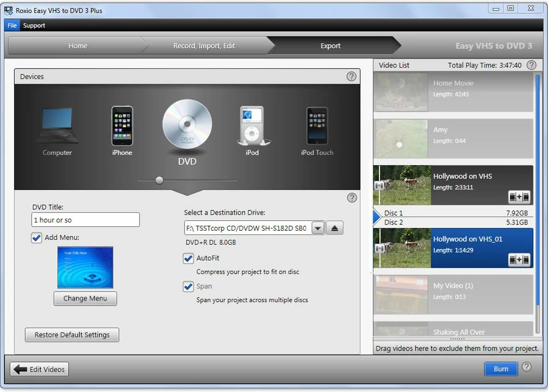
Task: Click the eject drive button
Action: tap(335, 228)
